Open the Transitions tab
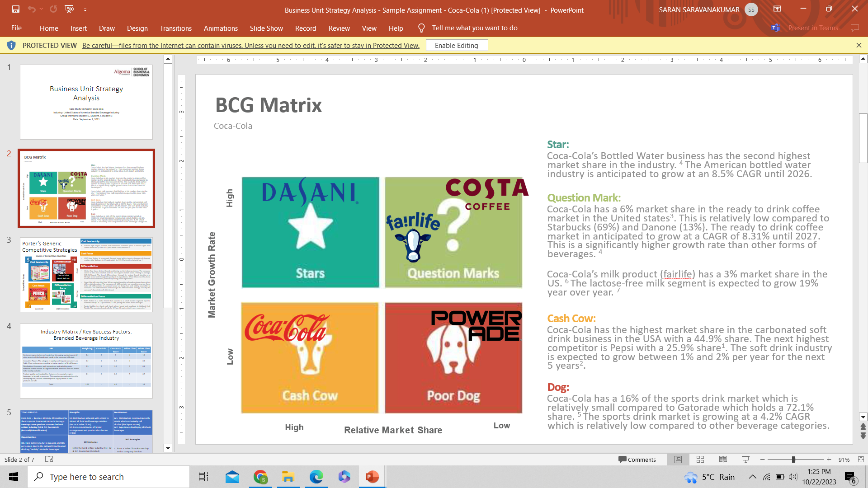868x488 pixels. [x=176, y=28]
